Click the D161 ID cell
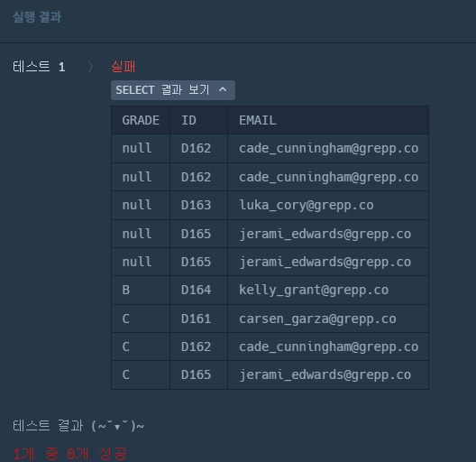The height and width of the screenshot is (462, 476). (199, 319)
